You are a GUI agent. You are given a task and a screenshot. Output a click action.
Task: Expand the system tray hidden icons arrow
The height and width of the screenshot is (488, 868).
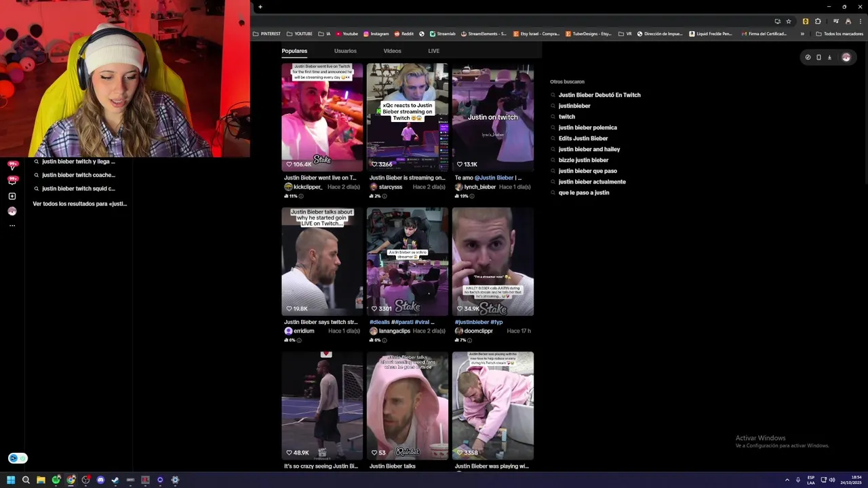(x=787, y=480)
